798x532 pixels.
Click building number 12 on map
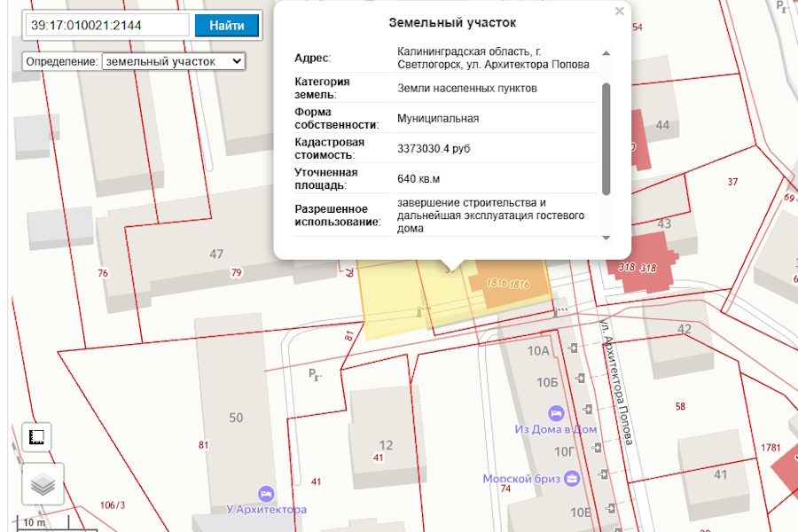[x=386, y=445]
